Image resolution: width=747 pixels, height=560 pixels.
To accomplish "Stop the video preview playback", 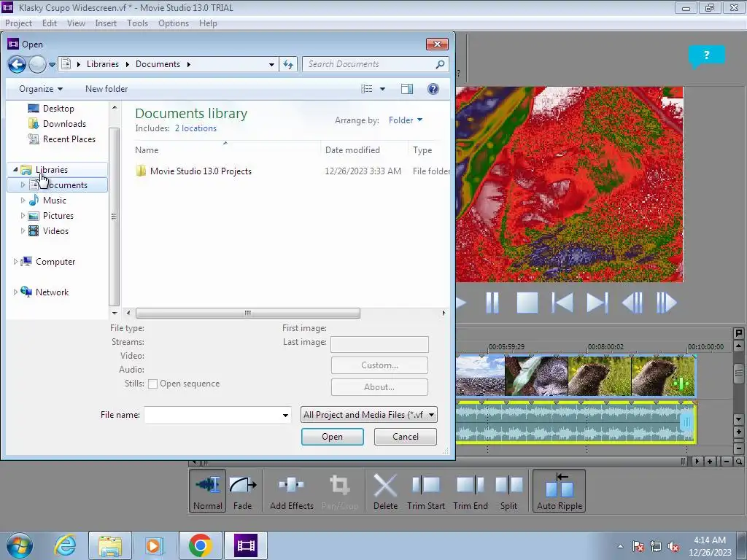I will point(527,303).
